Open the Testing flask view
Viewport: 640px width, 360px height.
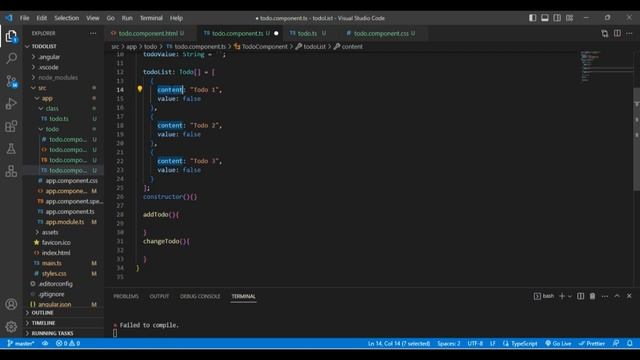(x=11, y=149)
